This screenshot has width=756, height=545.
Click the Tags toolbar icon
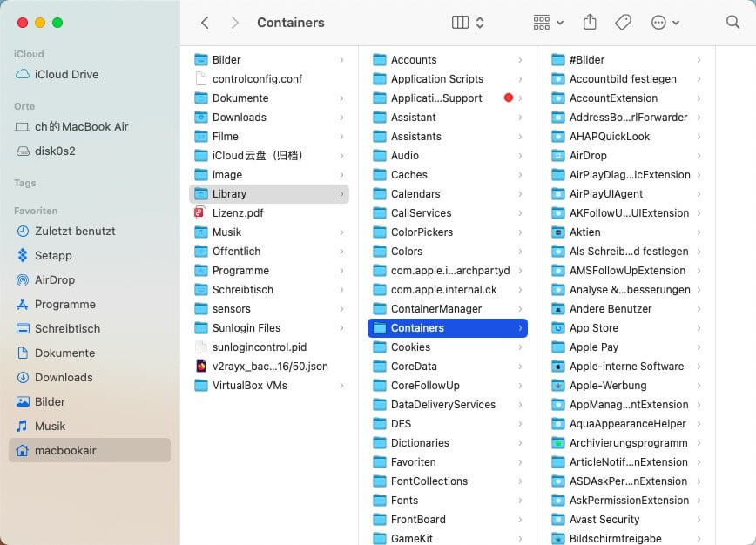tap(623, 22)
